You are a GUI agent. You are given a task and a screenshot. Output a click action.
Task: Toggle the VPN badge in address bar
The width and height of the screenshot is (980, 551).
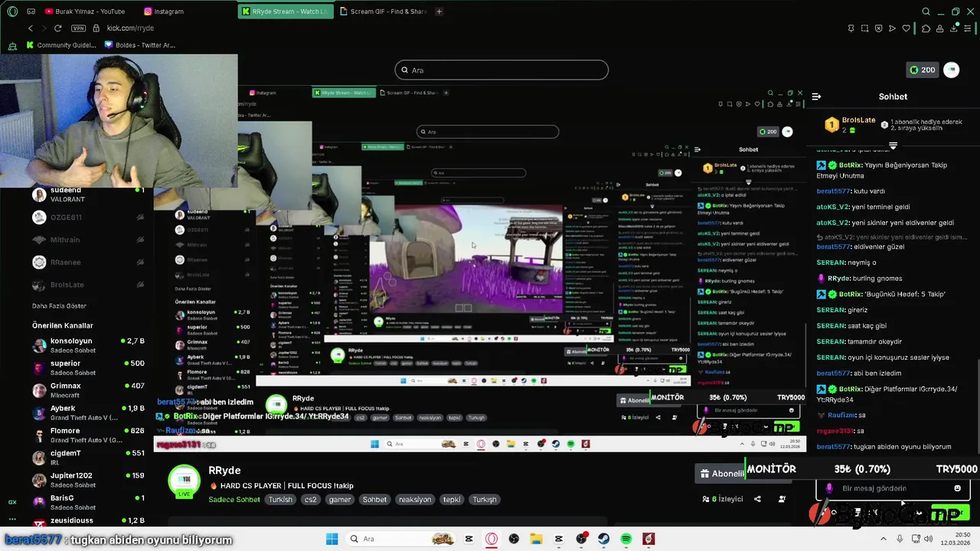point(78,28)
